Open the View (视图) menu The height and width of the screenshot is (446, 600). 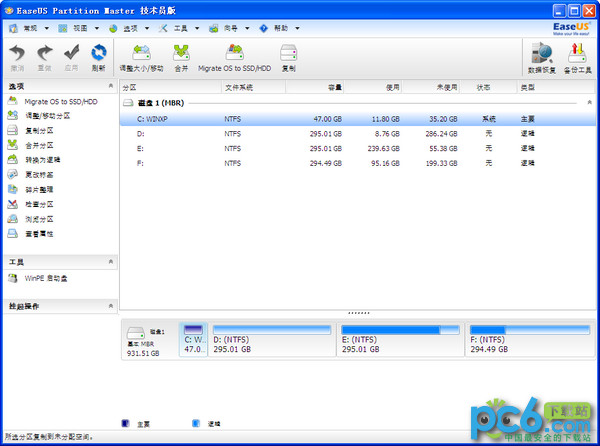[x=79, y=28]
